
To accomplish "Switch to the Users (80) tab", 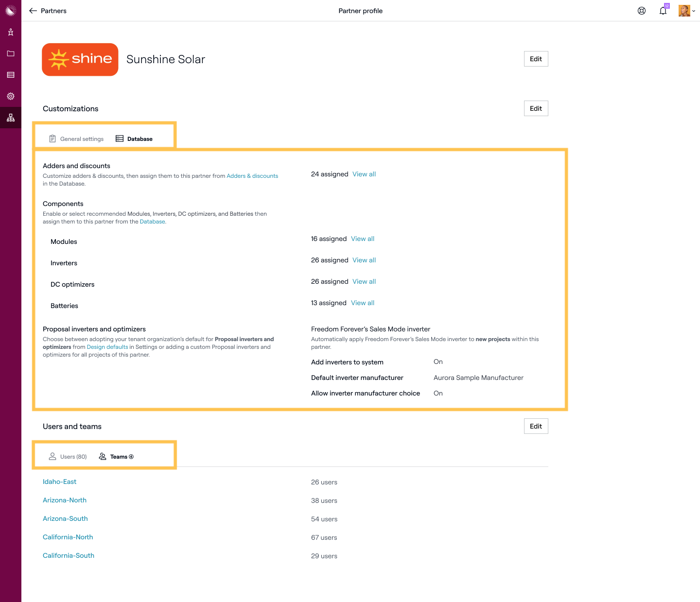I will [x=68, y=457].
